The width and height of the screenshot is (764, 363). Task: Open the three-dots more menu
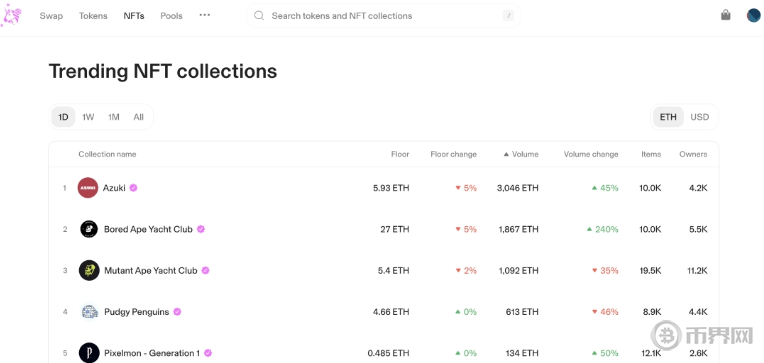pos(205,15)
